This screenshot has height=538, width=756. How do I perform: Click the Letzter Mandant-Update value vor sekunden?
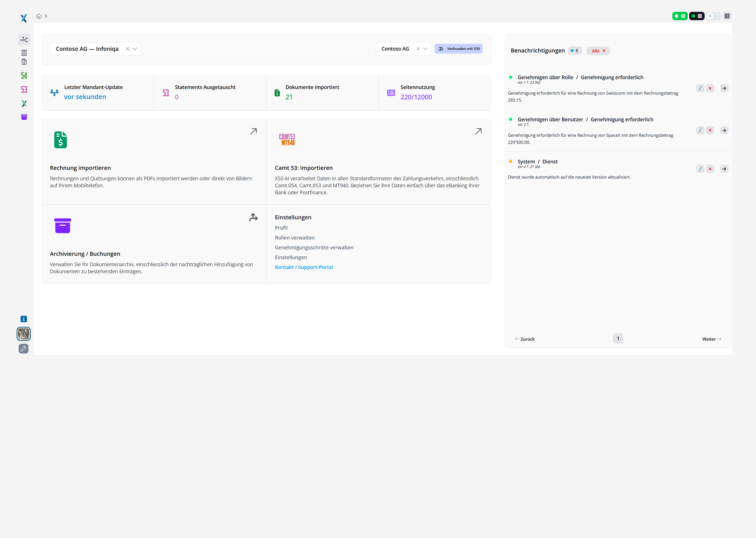click(85, 97)
